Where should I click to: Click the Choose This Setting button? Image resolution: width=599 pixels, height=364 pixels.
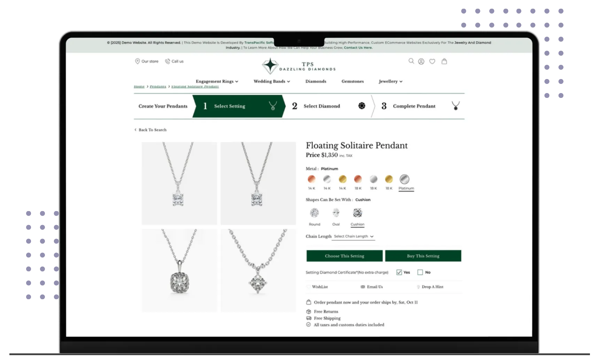(344, 256)
